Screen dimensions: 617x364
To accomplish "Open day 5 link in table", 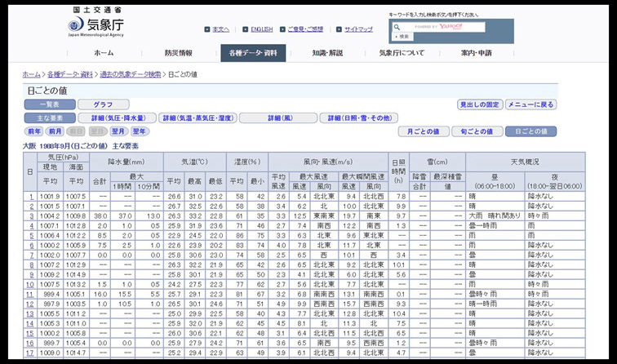I will [x=32, y=236].
